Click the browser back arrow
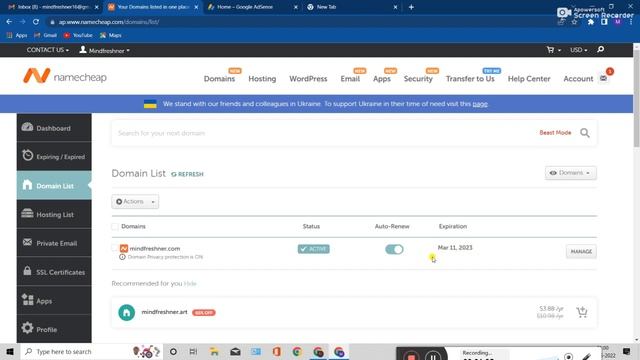 coord(9,22)
